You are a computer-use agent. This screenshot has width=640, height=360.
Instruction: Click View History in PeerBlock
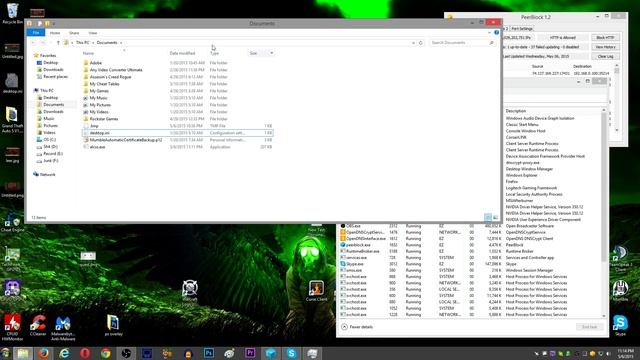coord(605,47)
